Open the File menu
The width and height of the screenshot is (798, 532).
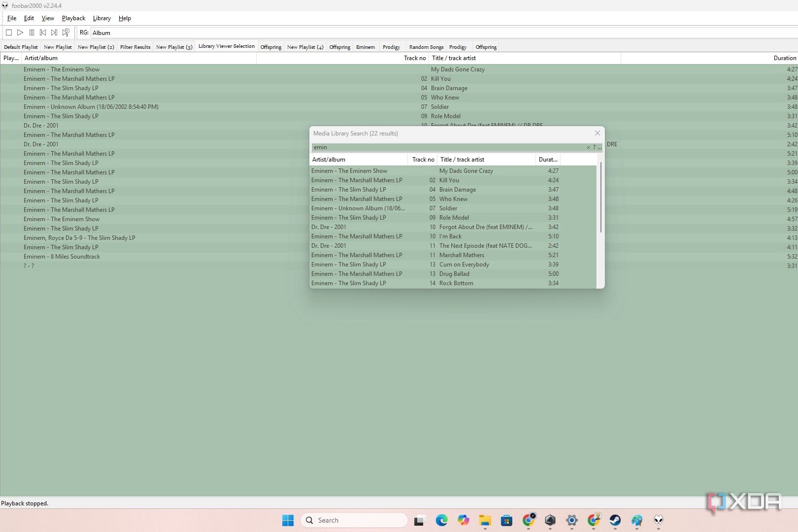point(12,18)
